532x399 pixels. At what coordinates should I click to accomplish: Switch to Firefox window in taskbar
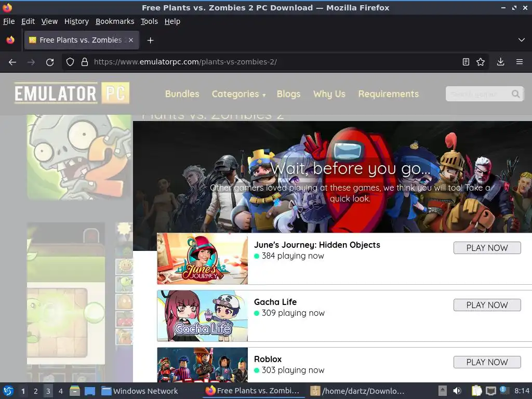pyautogui.click(x=252, y=391)
